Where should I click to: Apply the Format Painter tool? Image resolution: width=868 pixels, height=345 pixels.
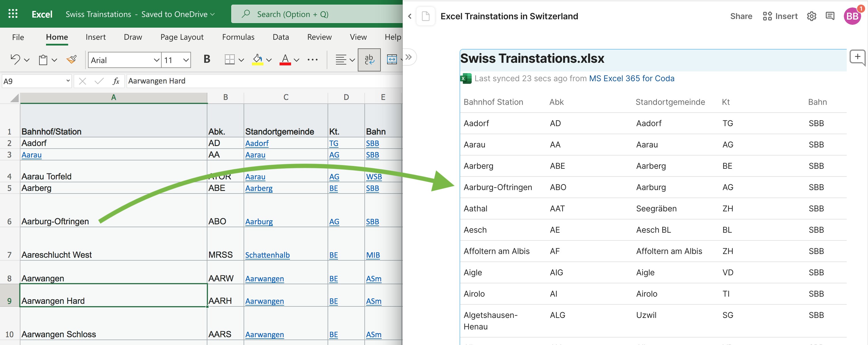[71, 60]
